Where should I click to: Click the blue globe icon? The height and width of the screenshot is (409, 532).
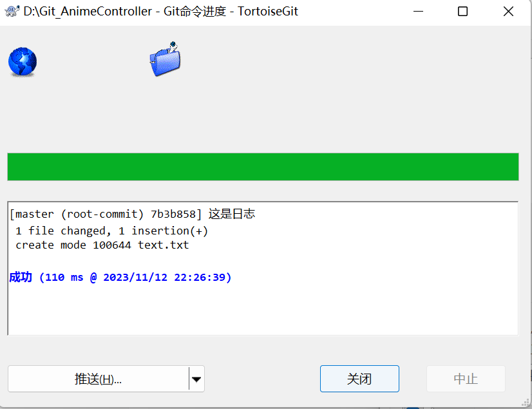[x=23, y=62]
